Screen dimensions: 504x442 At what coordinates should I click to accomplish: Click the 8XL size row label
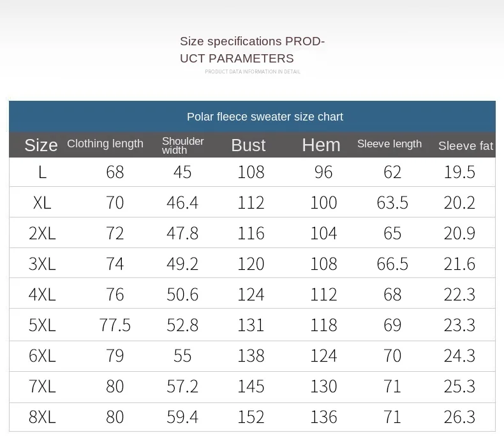42,417
